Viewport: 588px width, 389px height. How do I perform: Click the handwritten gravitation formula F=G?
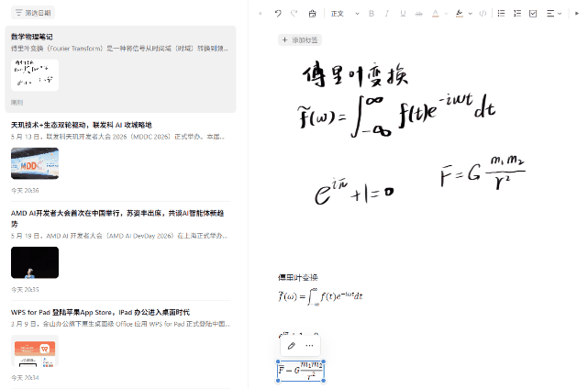pyautogui.click(x=483, y=172)
